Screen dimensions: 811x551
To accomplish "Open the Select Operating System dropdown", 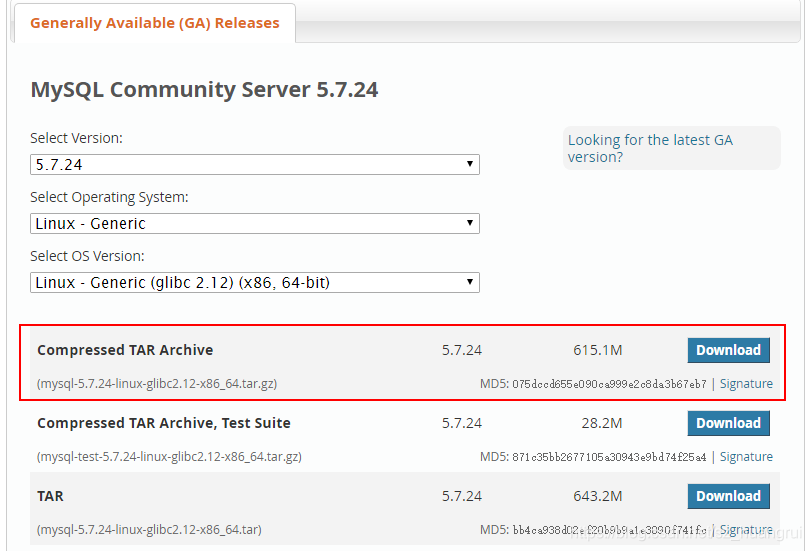I will point(255,224).
